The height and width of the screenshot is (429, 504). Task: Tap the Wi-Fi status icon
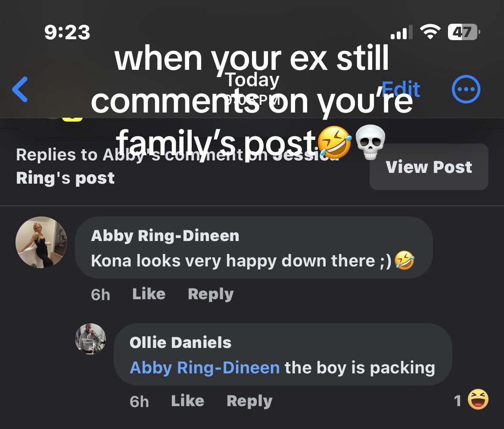click(x=429, y=33)
